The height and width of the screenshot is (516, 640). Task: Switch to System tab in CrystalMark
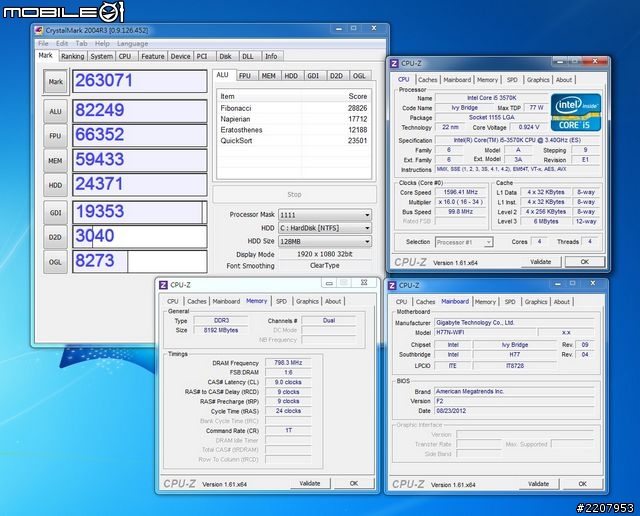pos(102,56)
